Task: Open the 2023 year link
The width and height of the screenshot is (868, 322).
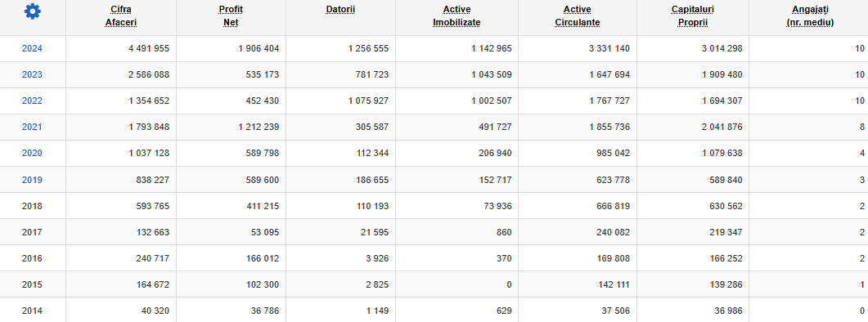Action: point(32,74)
